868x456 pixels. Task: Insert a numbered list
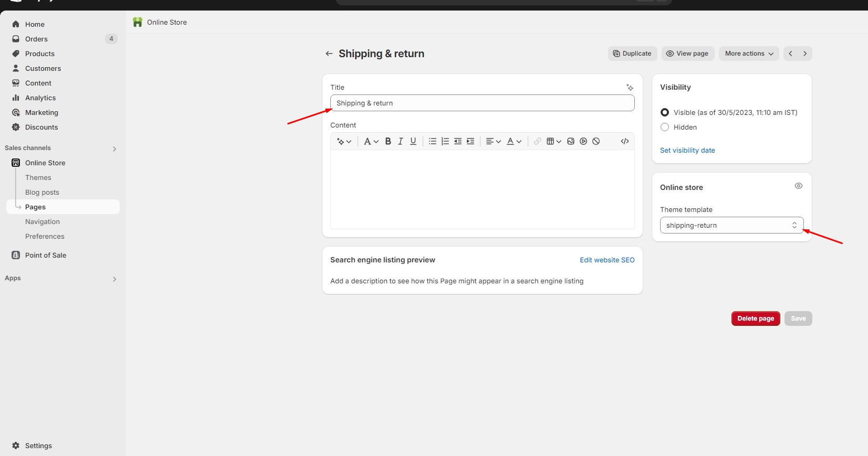[x=445, y=141]
